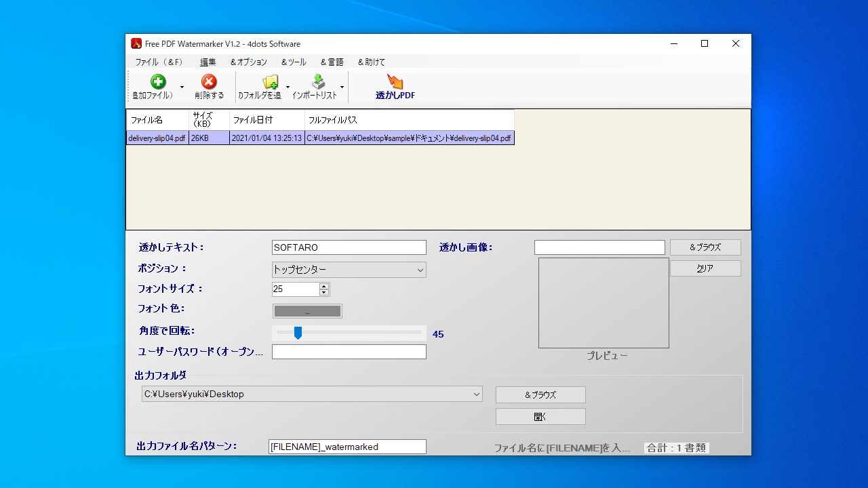The width and height of the screenshot is (868, 488).
Task: Click the full path cell of delivery-slip04.pdf
Action: [410, 138]
